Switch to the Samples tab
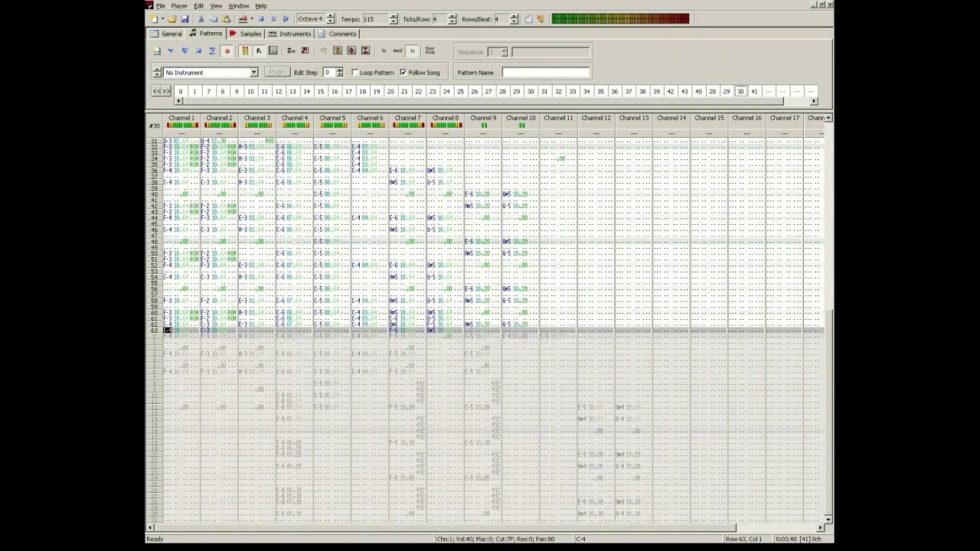 [x=246, y=34]
